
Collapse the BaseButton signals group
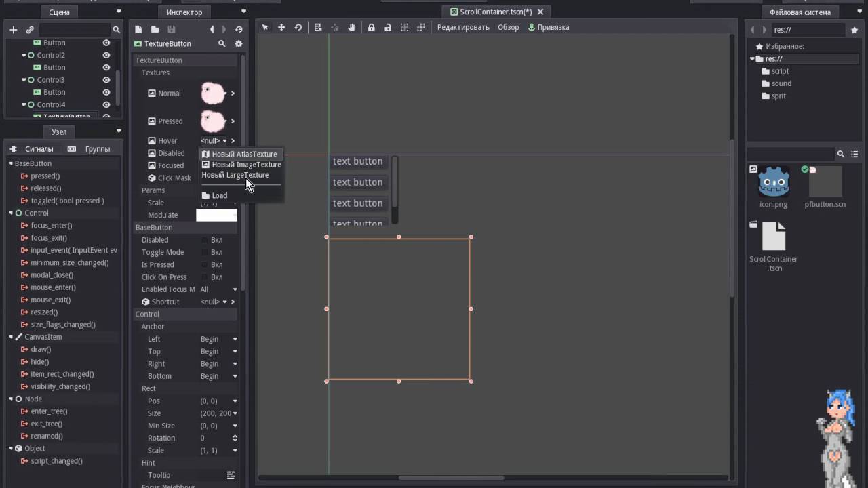coord(11,163)
